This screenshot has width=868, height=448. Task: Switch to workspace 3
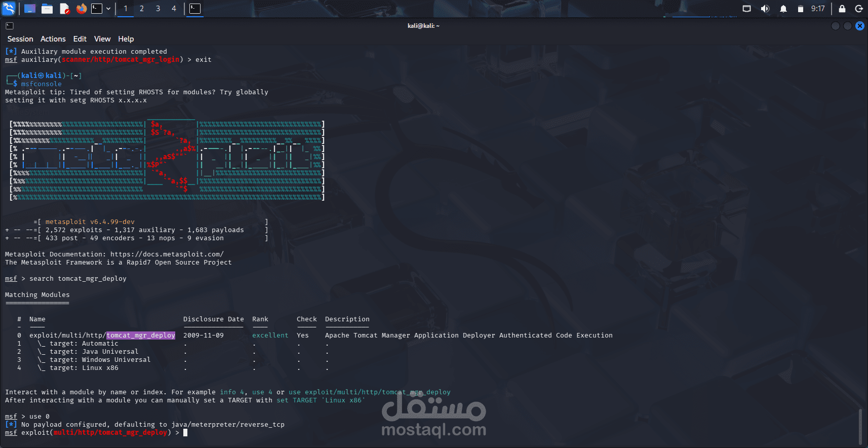tap(158, 9)
